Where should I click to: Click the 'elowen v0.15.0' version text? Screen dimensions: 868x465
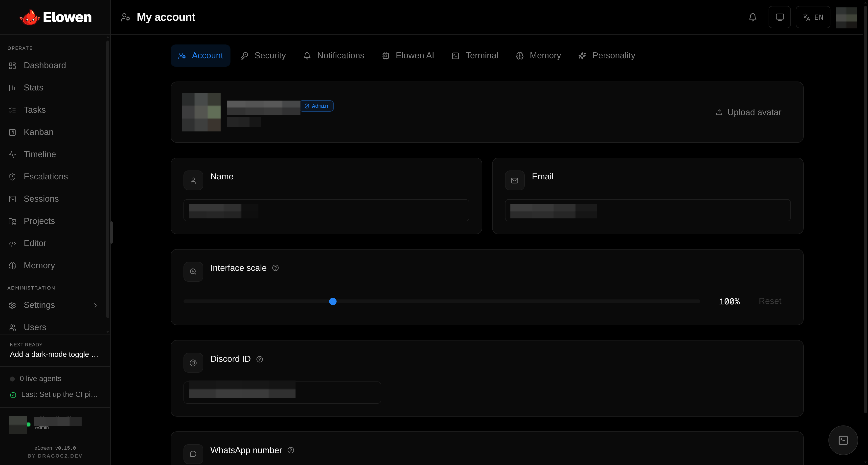point(55,448)
